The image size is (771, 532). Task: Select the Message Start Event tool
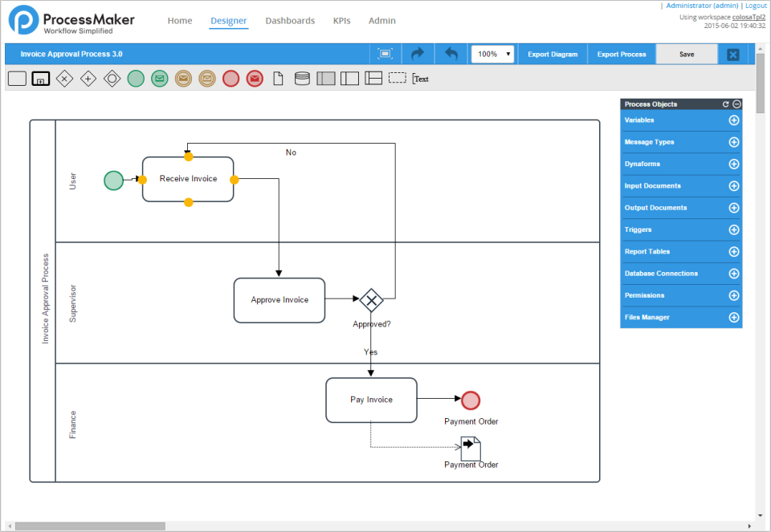[x=158, y=78]
